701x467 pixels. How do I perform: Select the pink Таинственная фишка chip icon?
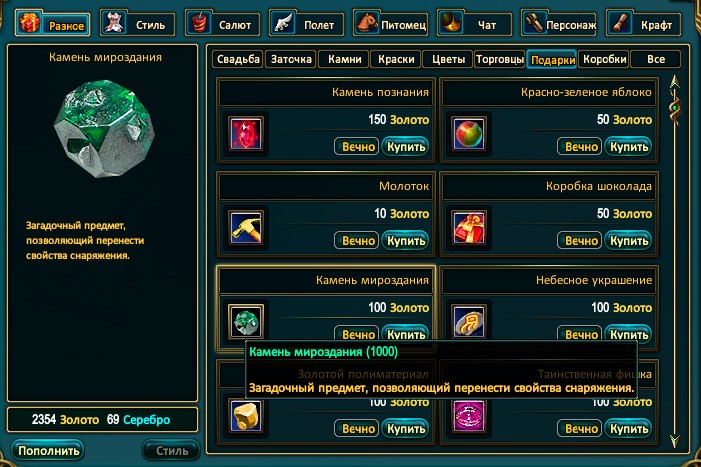coord(468,416)
